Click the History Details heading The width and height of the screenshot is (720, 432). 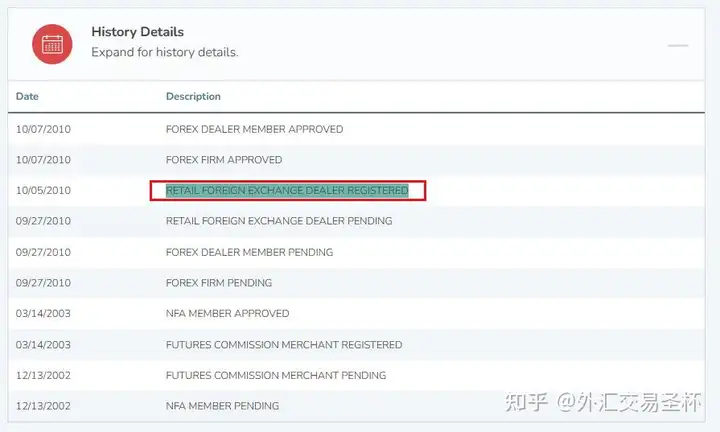point(137,32)
